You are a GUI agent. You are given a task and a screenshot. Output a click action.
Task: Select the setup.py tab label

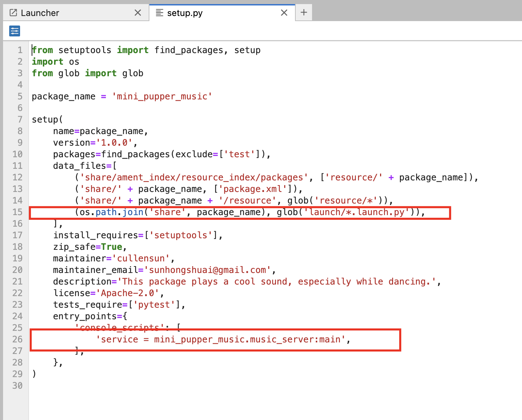tap(185, 13)
